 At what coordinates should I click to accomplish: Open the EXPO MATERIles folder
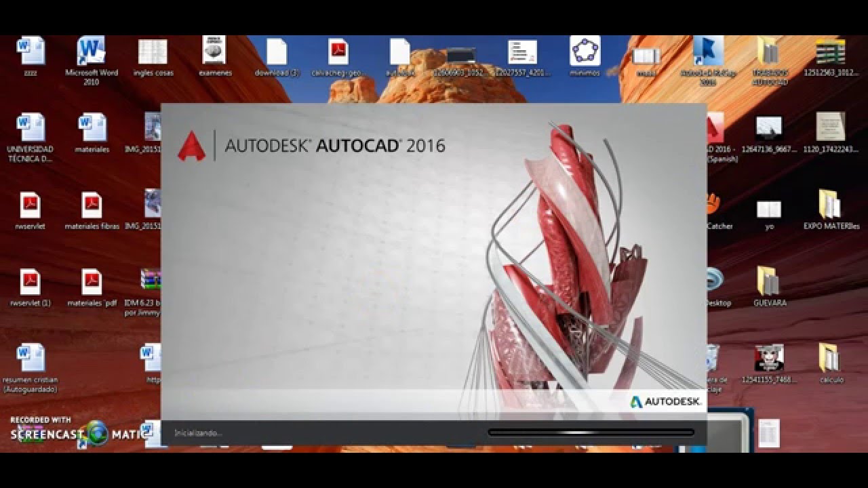[830, 205]
